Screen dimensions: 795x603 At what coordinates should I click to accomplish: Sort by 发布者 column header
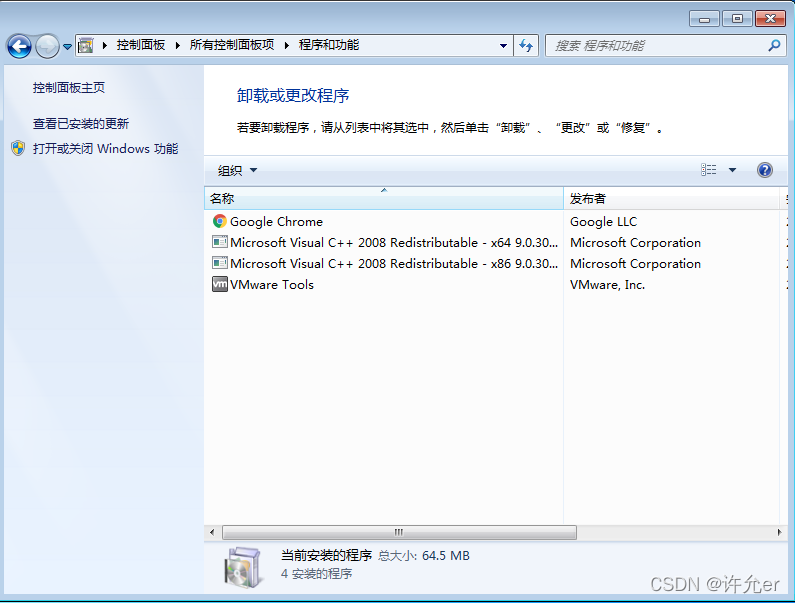(671, 198)
